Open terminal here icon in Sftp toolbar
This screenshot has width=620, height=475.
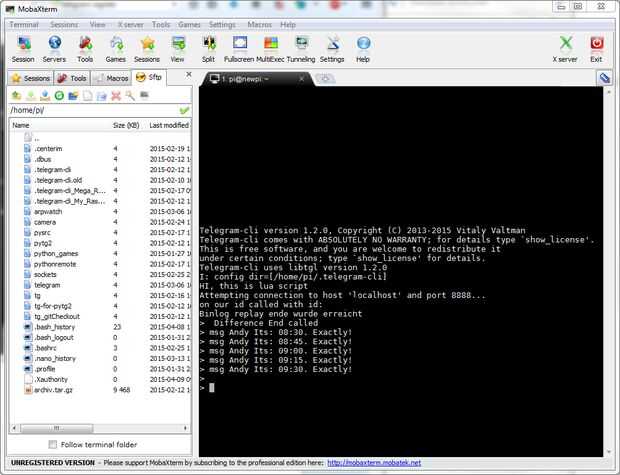point(144,95)
